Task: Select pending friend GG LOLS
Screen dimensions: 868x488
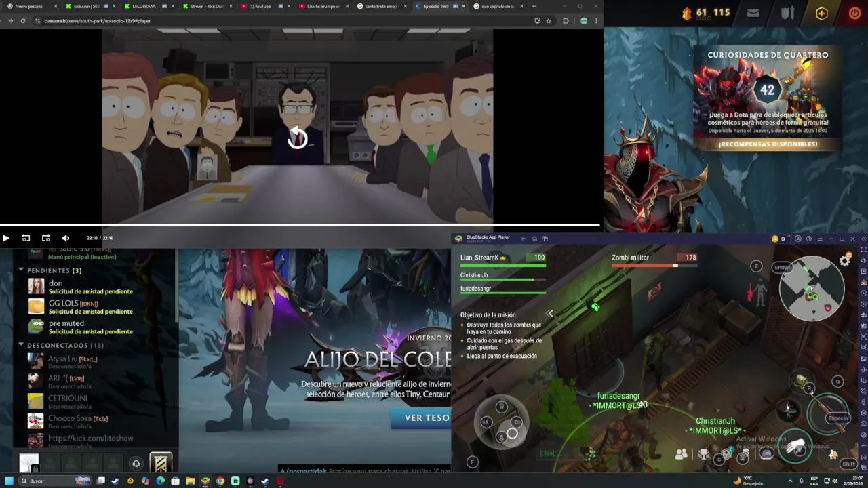Action: click(95, 307)
